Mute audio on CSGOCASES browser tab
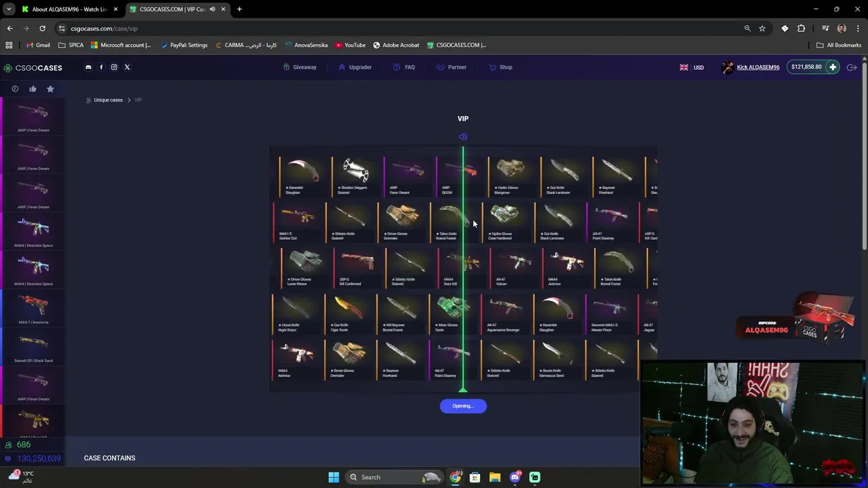Image resolution: width=868 pixels, height=488 pixels. [x=212, y=9]
